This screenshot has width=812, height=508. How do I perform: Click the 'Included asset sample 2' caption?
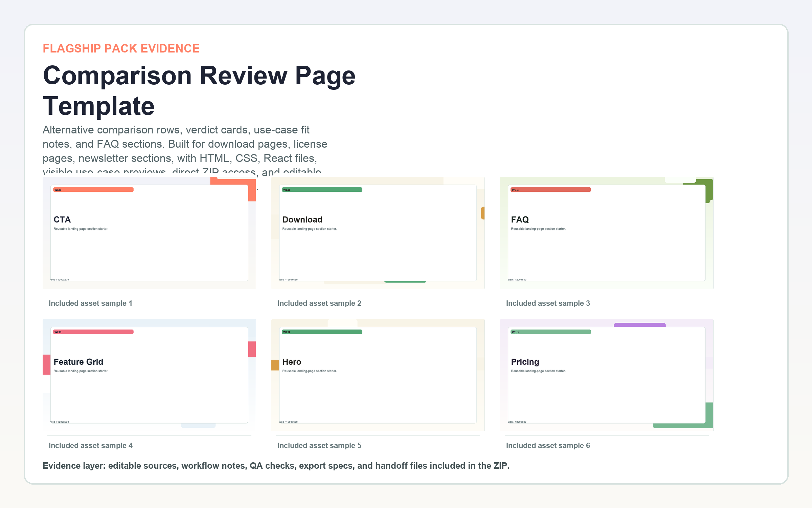point(319,303)
